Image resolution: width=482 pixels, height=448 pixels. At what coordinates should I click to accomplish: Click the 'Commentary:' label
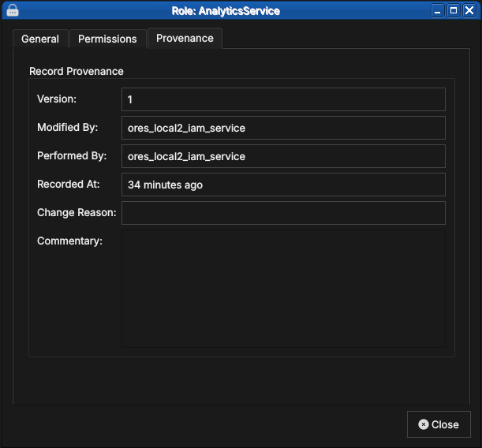69,241
